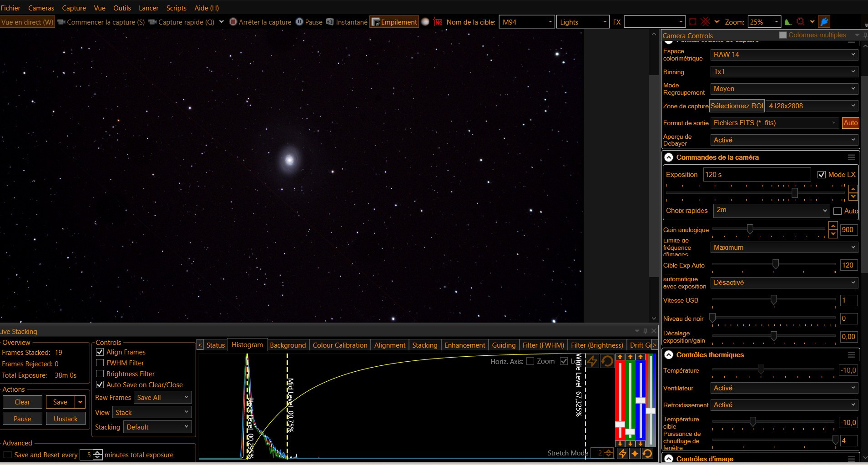Enable the FWHM Filter checkbox

pyautogui.click(x=100, y=363)
